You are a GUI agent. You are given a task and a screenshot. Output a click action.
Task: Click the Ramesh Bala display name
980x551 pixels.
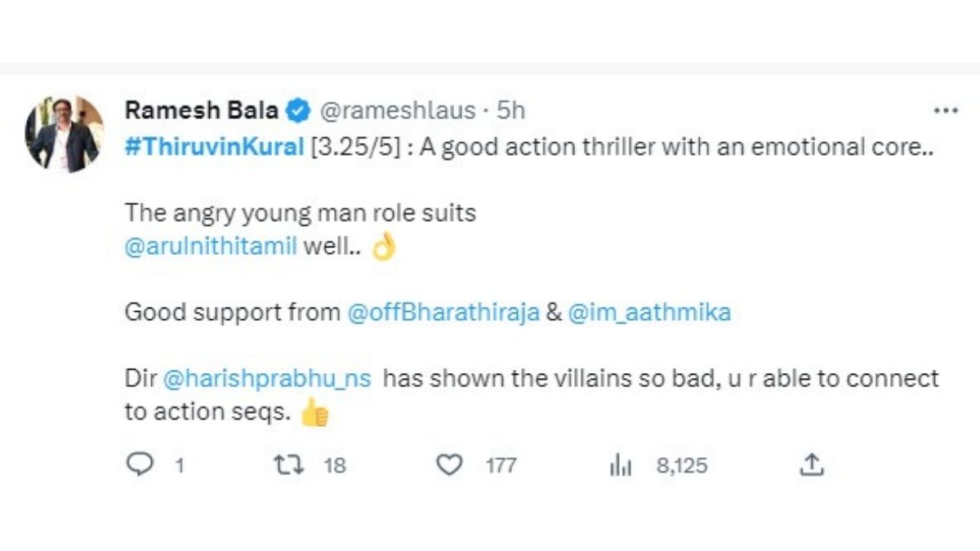click(x=202, y=110)
